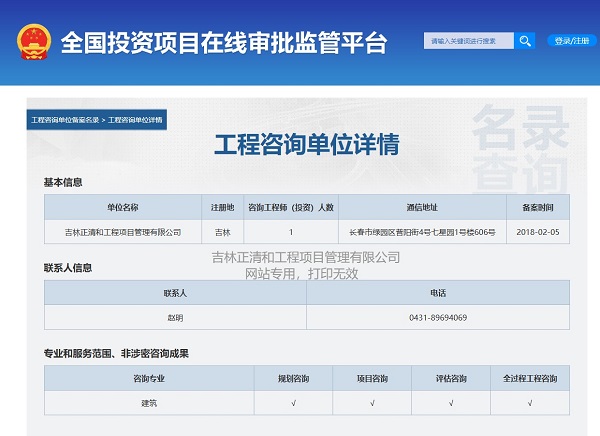Image resolution: width=600 pixels, height=436 pixels.
Task: Click the contact name 赵明
Action: pyautogui.click(x=175, y=318)
